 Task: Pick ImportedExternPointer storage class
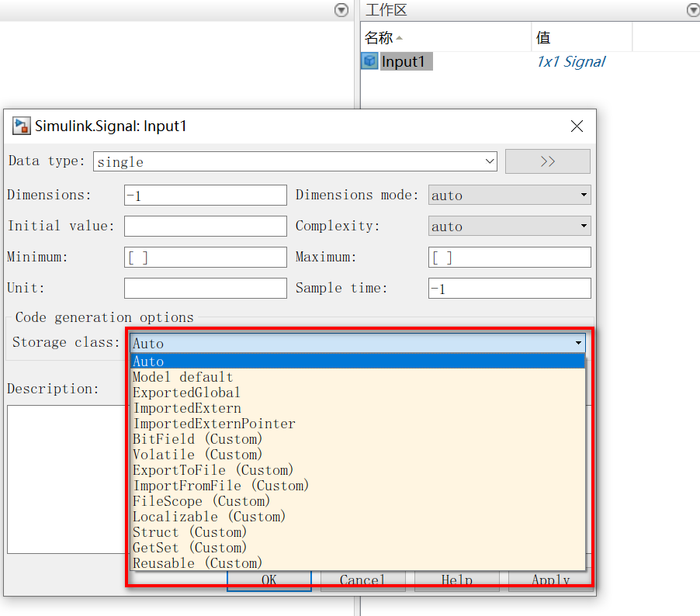click(358, 423)
